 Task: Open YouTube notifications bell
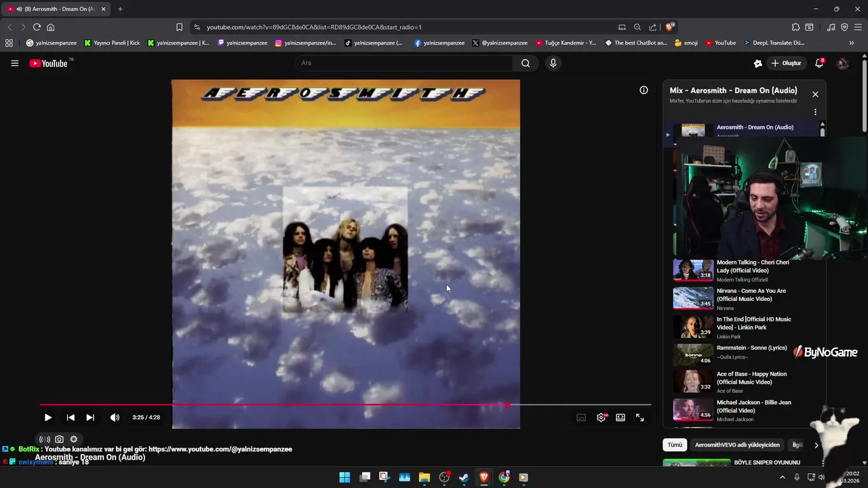[819, 63]
